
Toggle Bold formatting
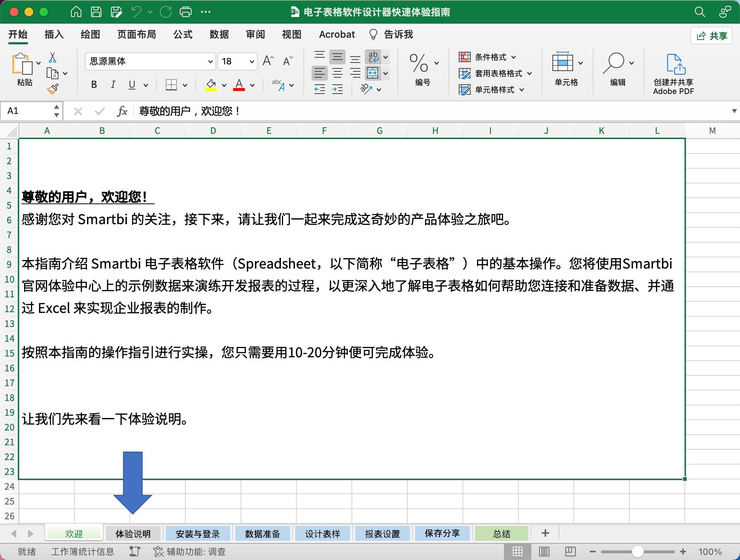coord(94,85)
